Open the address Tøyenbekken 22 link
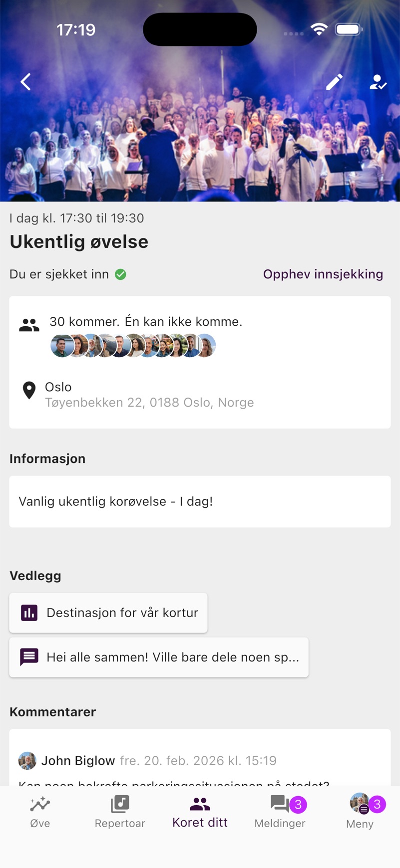400x868 pixels. tap(150, 403)
